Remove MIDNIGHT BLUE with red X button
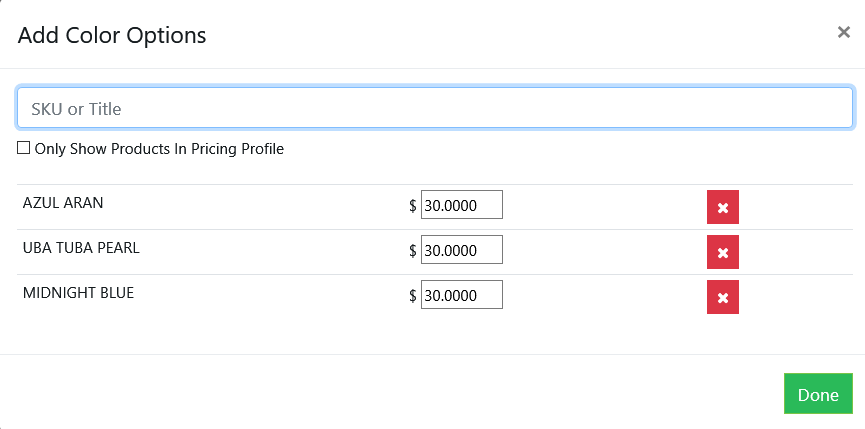This screenshot has width=865, height=429. tap(722, 297)
